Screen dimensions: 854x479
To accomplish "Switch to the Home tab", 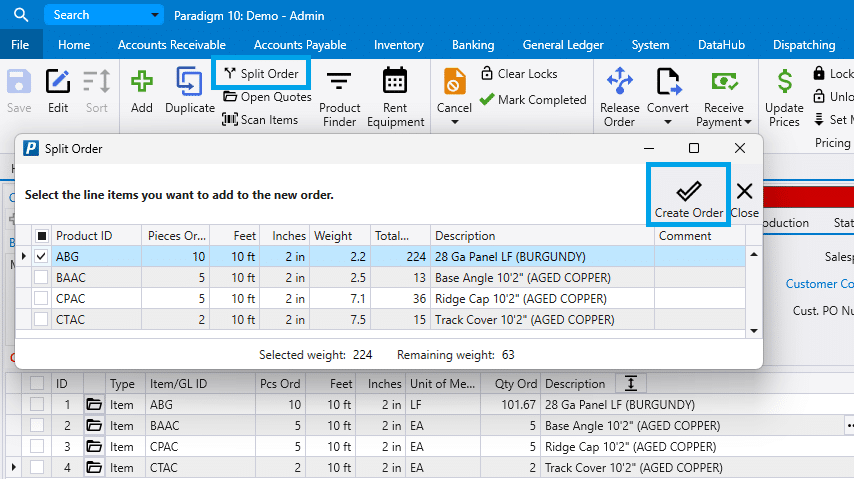I will (74, 45).
